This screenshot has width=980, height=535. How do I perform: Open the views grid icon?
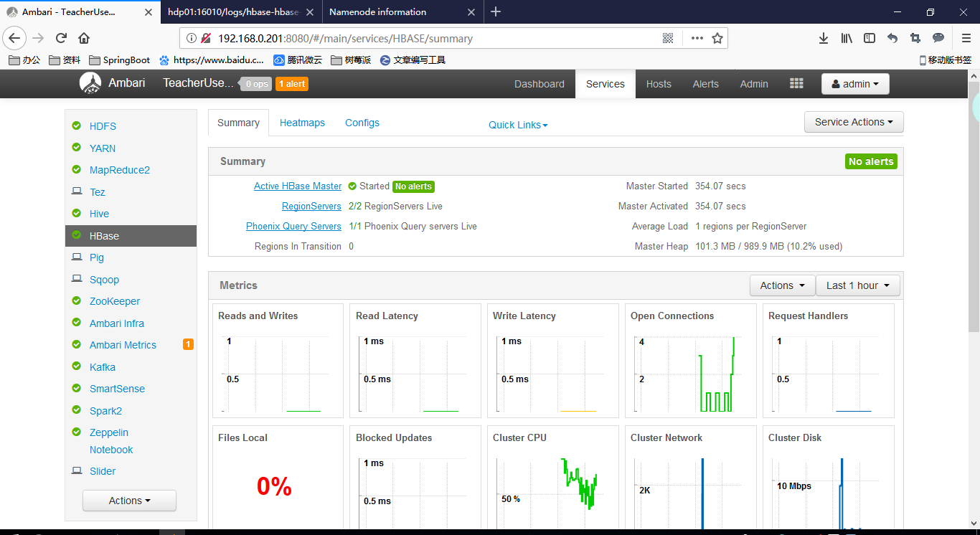[x=796, y=84]
